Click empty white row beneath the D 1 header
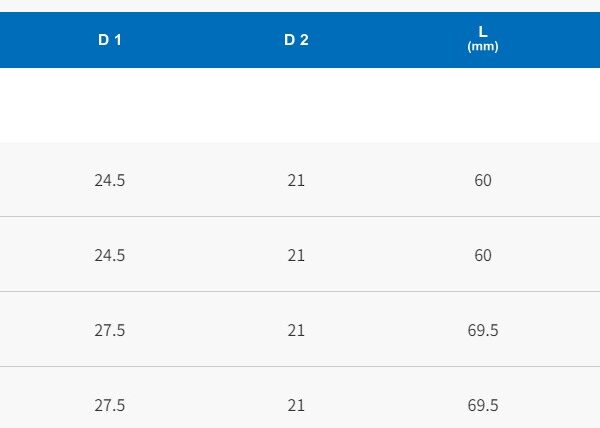 109,105
